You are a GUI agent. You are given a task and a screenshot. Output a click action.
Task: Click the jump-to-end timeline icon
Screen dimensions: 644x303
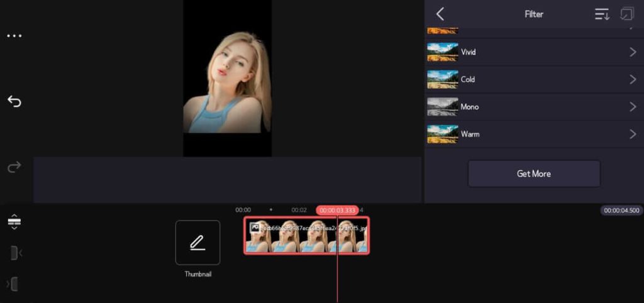[13, 284]
